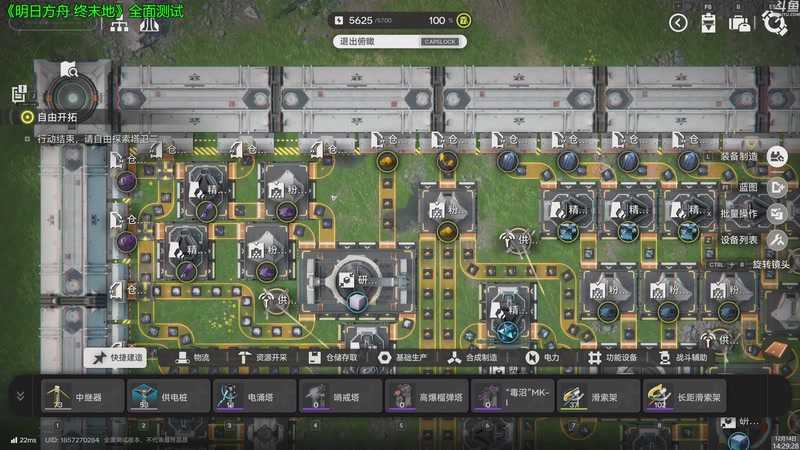Click the 退出俯瞰 exit overview button
Viewport: 800px width, 450px height.
[400, 41]
